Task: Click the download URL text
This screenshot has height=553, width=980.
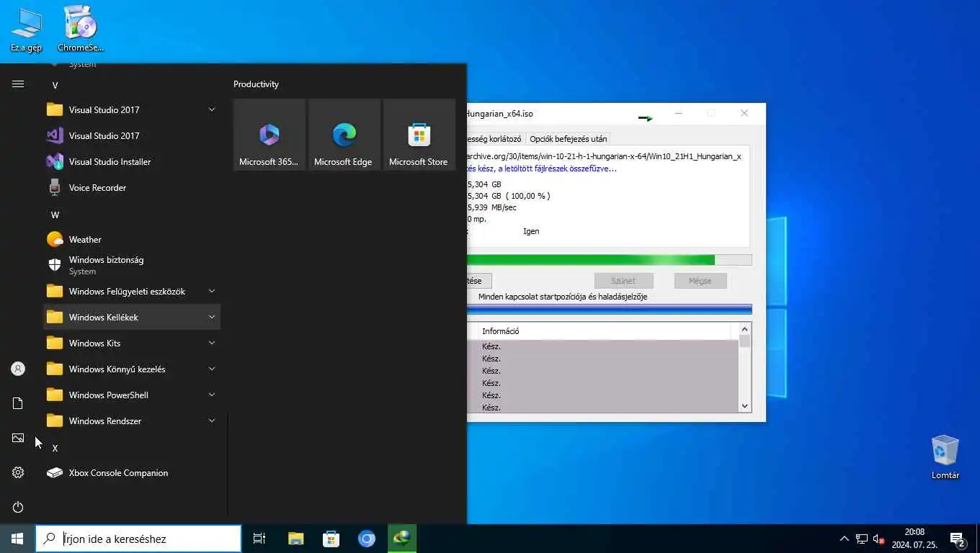Action: coord(604,156)
